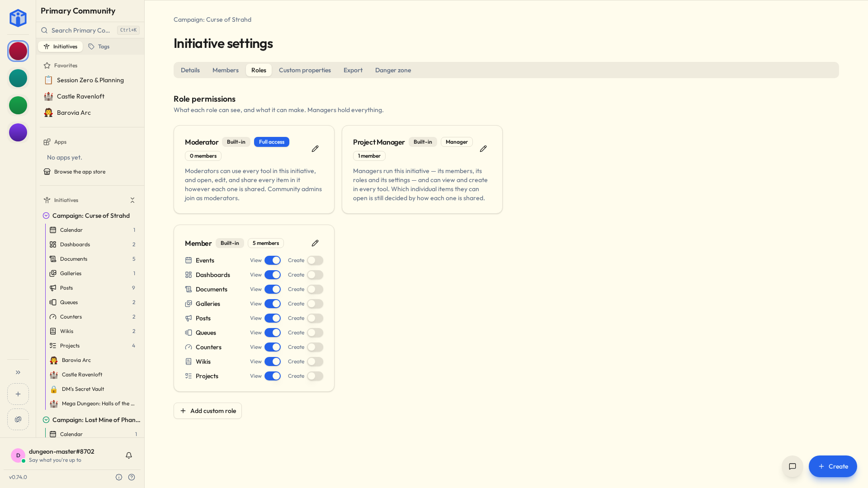
Task: Open Session Zero & Planning favorite
Action: tap(90, 80)
